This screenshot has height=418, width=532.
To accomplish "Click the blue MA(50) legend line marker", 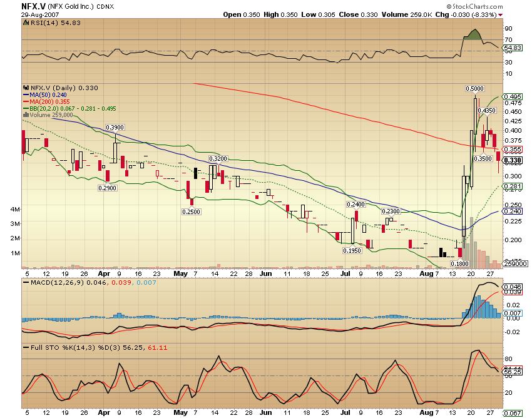I will 25,94.
